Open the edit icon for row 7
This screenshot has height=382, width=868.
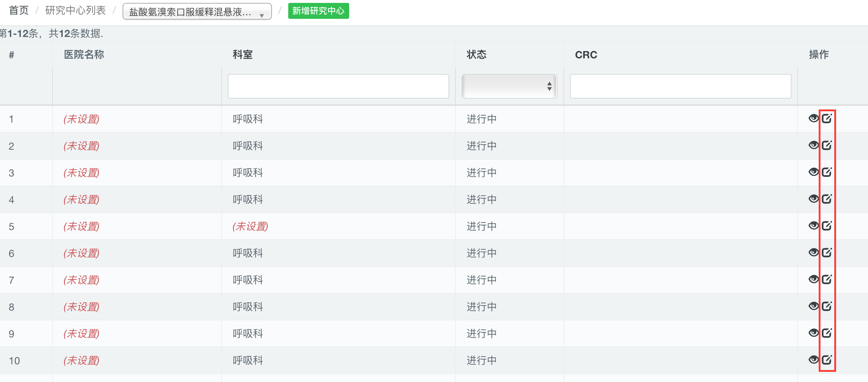[827, 279]
